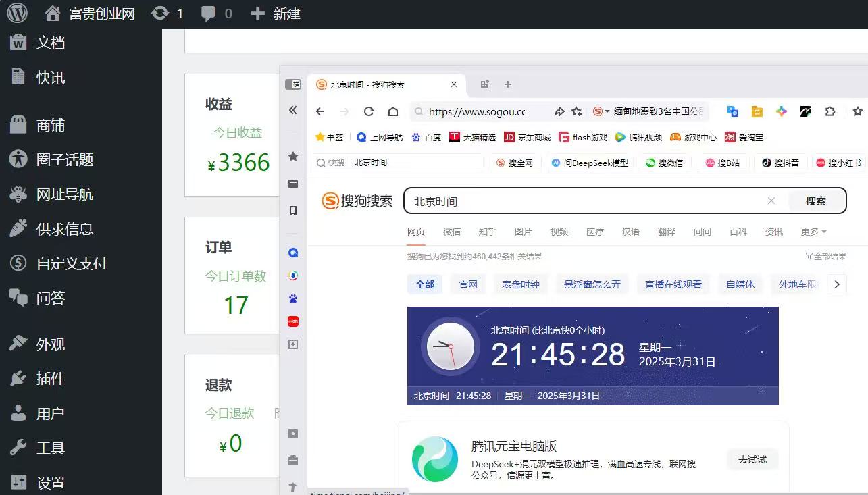Open a new browser tab with plus
This screenshot has height=495, width=868.
pos(508,84)
